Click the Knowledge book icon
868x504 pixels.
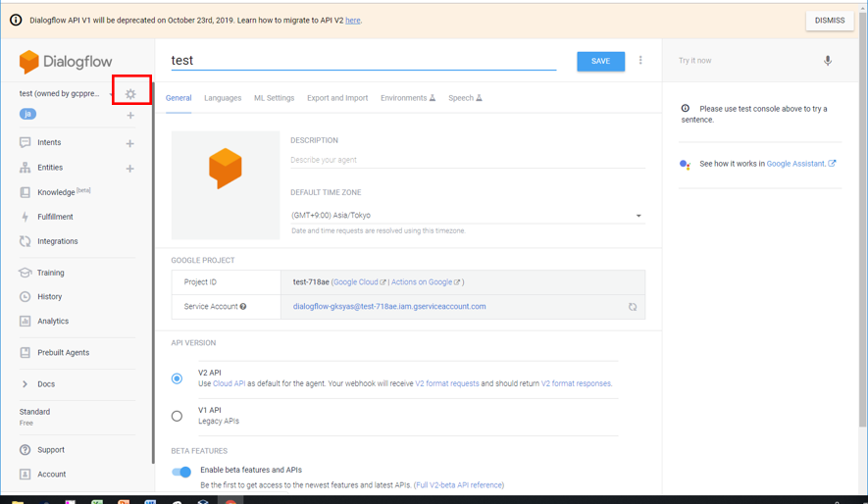pyautogui.click(x=25, y=192)
